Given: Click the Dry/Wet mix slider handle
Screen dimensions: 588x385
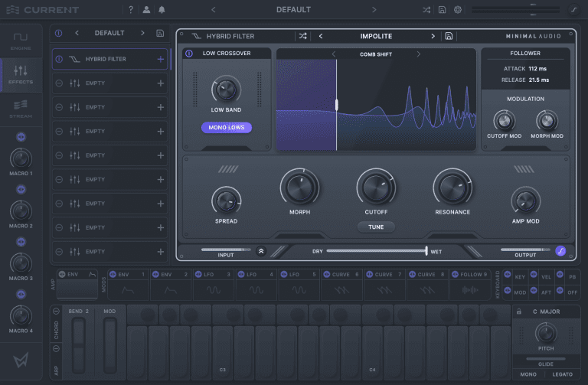Looking at the screenshot, I should tap(426, 251).
